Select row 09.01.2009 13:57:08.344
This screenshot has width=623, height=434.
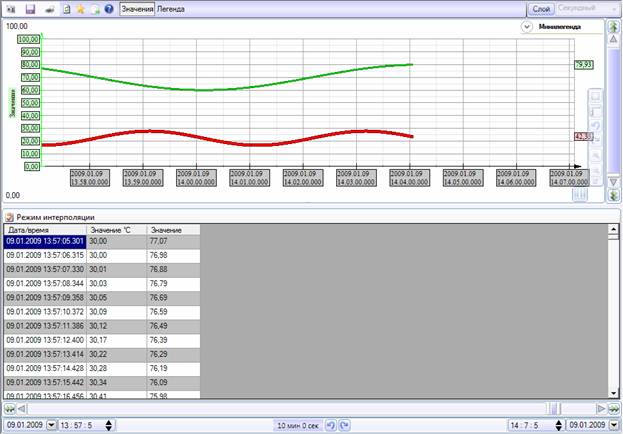click(102, 283)
